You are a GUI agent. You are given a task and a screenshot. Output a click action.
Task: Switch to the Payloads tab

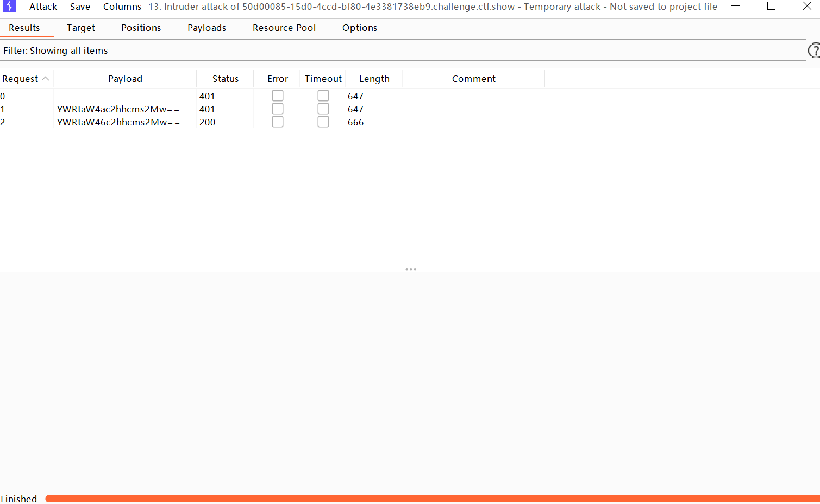207,28
